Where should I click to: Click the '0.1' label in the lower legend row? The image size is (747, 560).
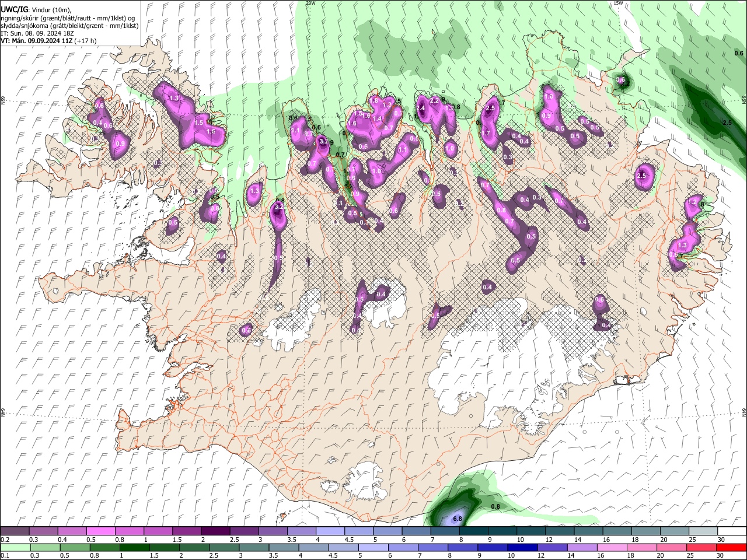click(5, 555)
